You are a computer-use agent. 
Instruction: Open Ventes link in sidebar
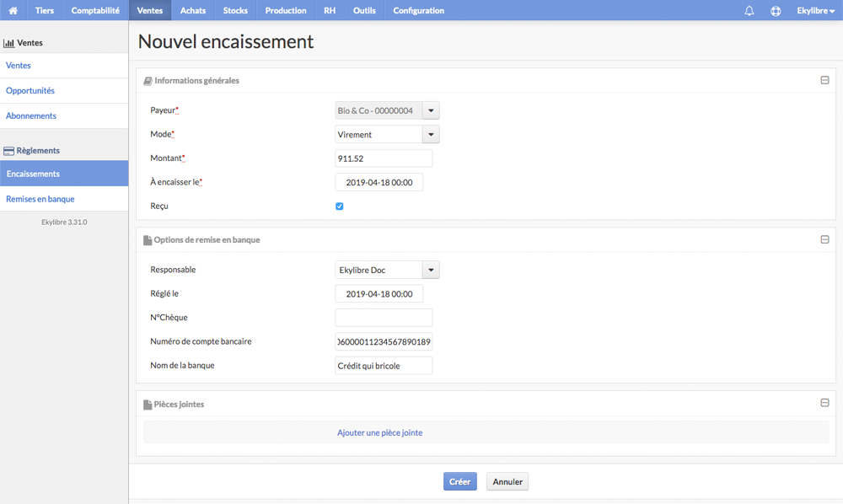[64, 66]
